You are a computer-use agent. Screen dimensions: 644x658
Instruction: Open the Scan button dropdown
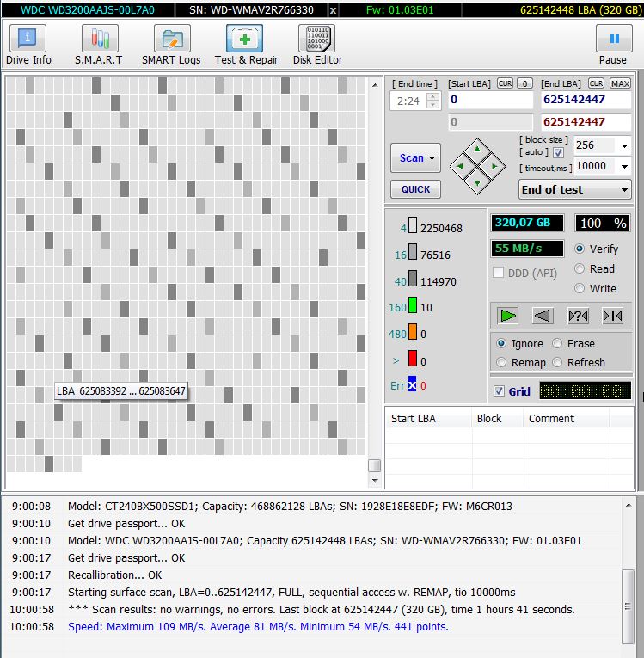[432, 158]
